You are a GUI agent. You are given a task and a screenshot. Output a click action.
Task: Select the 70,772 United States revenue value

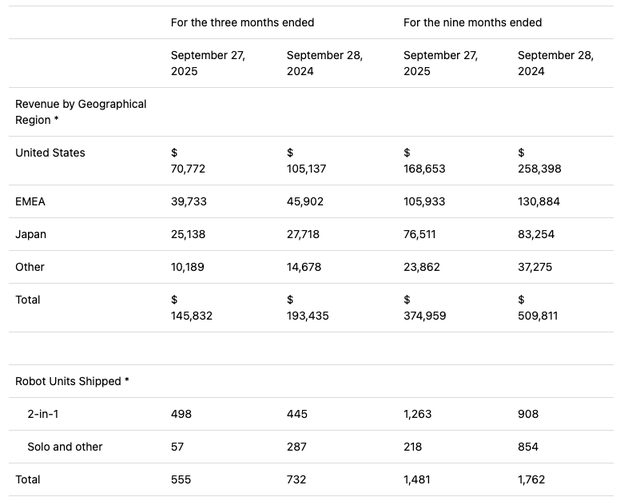point(188,169)
